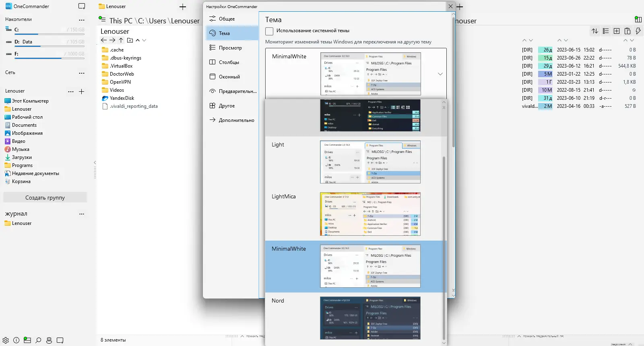Go forward with the right arrow

click(x=112, y=40)
